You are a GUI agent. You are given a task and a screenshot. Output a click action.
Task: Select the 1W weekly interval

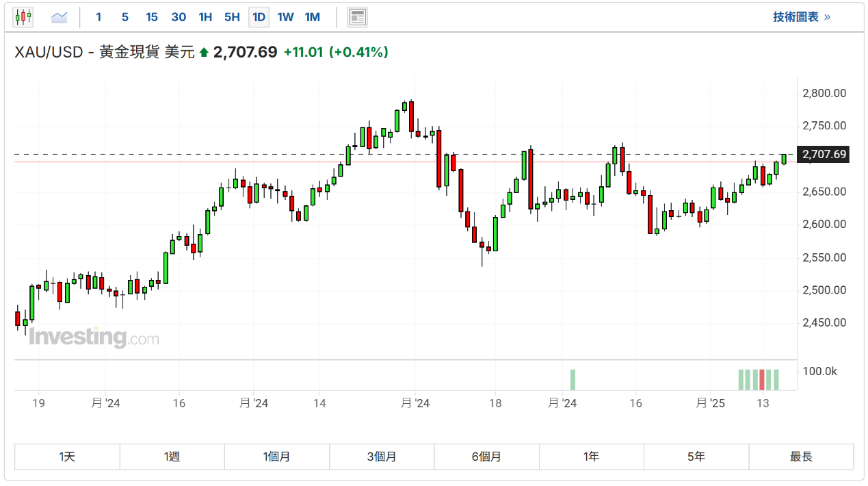[x=285, y=17]
